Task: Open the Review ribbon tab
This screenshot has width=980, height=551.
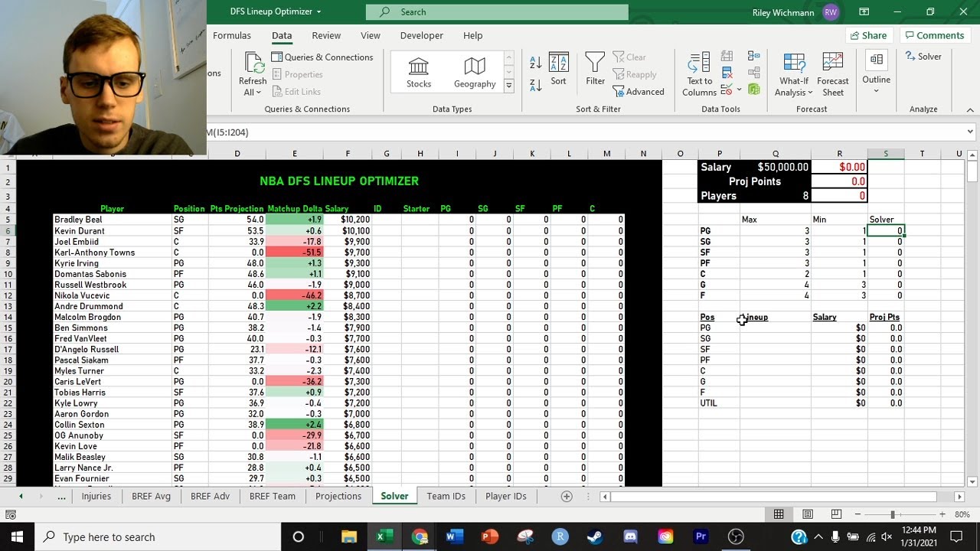Action: (326, 35)
